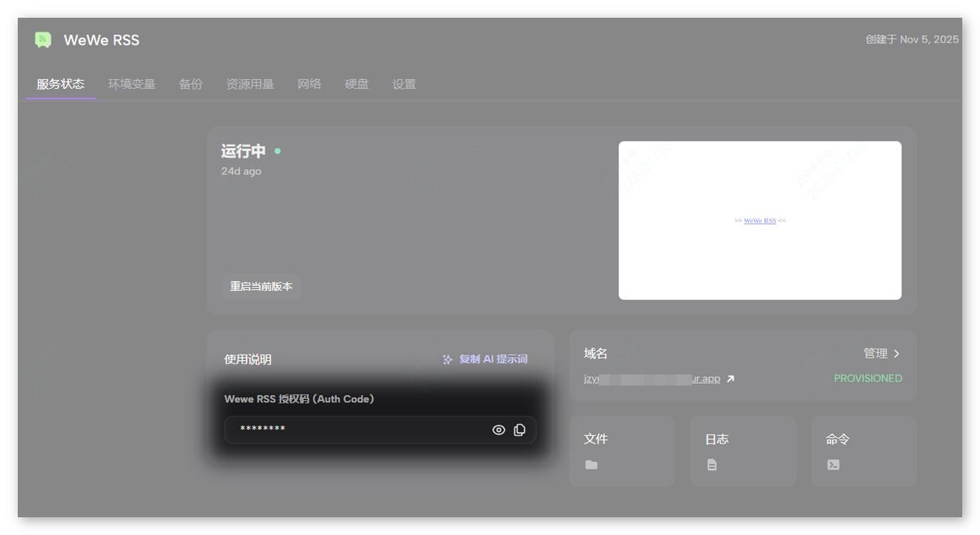980x535 pixels.
Task: Click the green running status dot
Action: coord(278,151)
